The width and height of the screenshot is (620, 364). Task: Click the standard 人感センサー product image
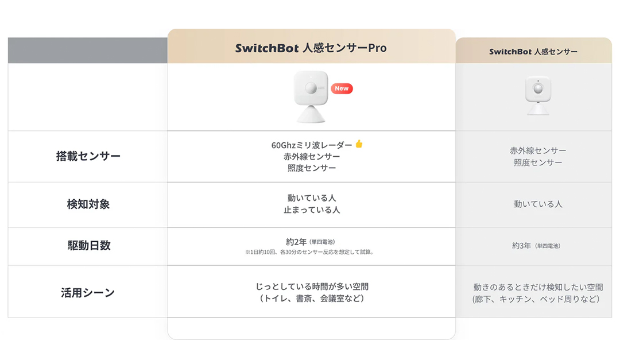[x=537, y=95]
